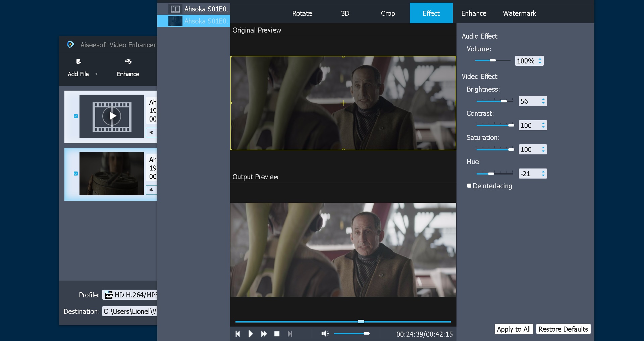This screenshot has height=341, width=644.
Task: Switch to the Crop tab
Action: [x=388, y=13]
